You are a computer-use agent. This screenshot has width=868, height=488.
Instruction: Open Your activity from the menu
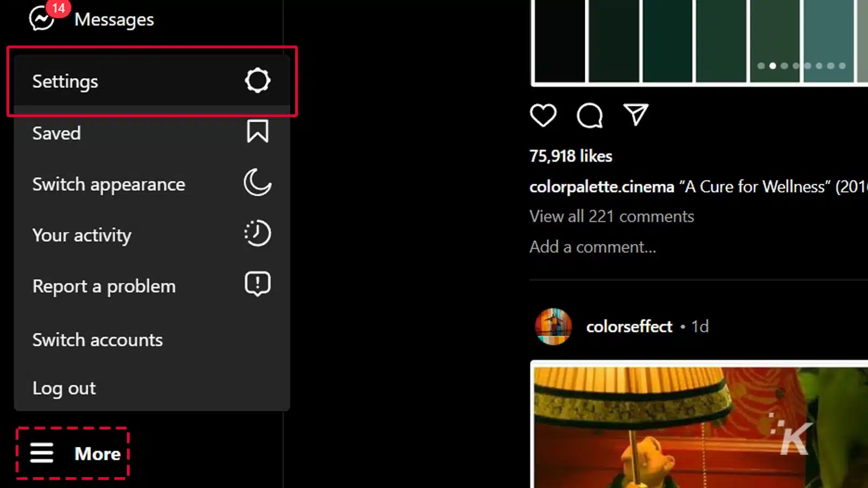coord(81,235)
